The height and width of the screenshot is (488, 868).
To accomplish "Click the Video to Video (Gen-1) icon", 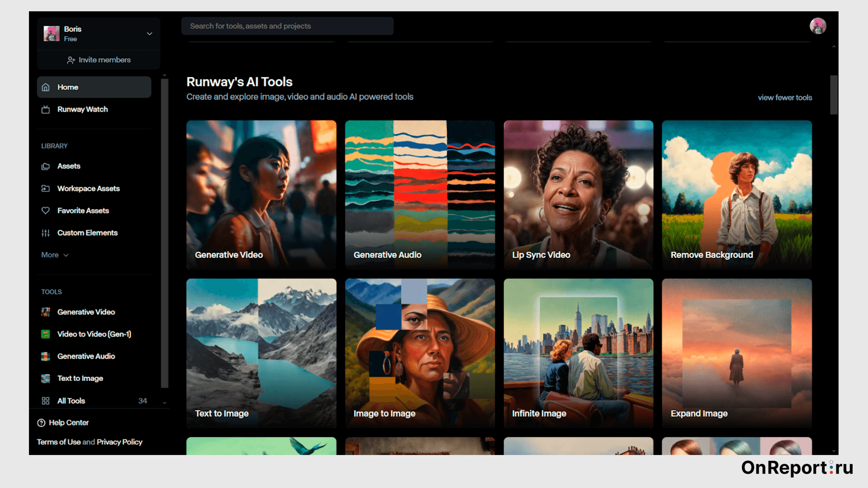I will pyautogui.click(x=46, y=334).
